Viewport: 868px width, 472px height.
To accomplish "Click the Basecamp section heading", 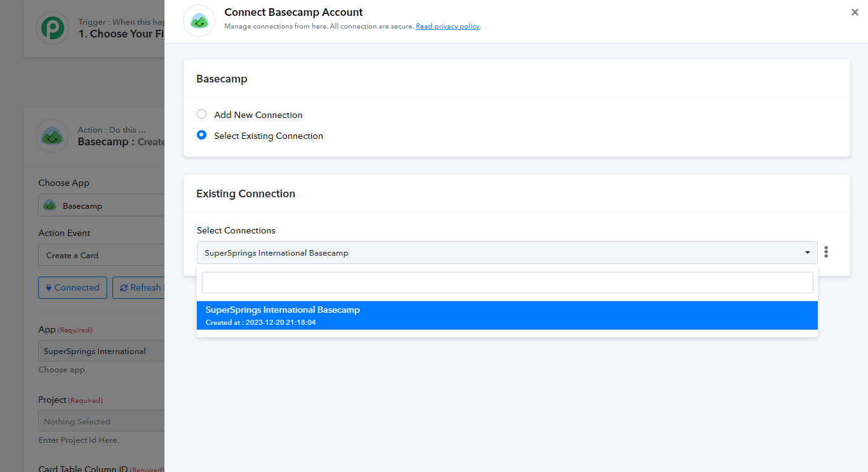I will [x=222, y=79].
